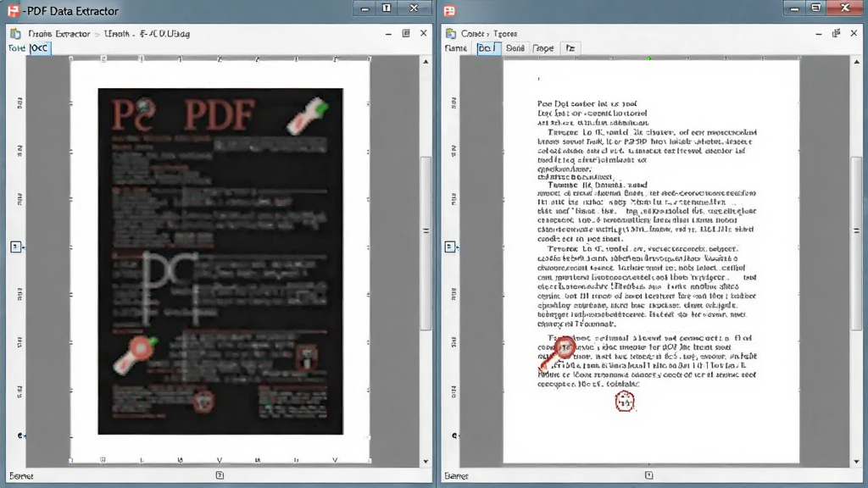Click the scroll-down arrow of left panel
The width and height of the screenshot is (868, 488).
(426, 462)
